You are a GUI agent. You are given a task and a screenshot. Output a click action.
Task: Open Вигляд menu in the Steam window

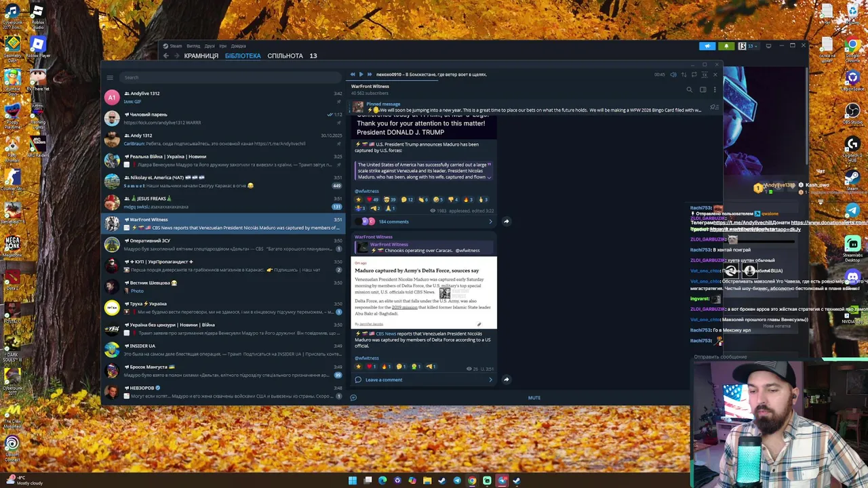[193, 46]
